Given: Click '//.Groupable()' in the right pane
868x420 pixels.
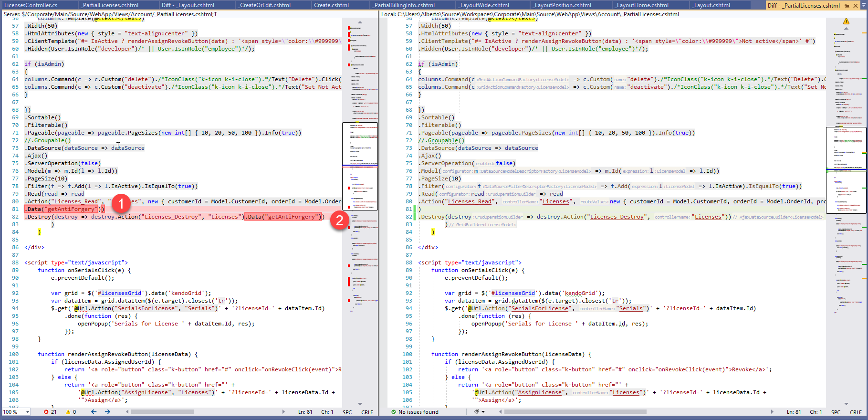Looking at the screenshot, I should click(x=441, y=140).
